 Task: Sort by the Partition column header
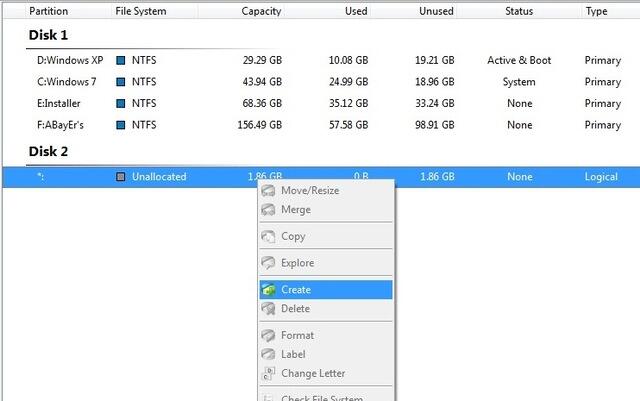49,11
